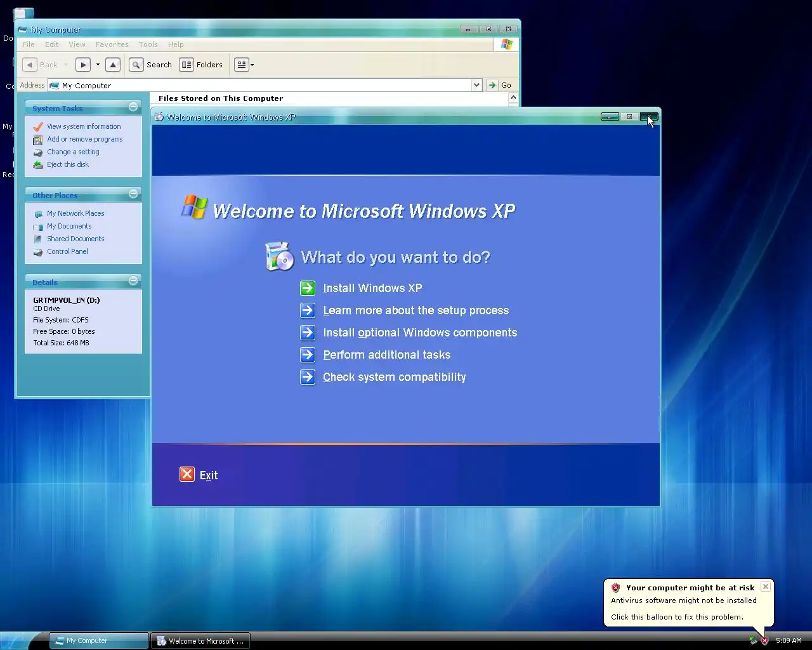Click the 5:09 AM taskbar clock

coord(789,640)
